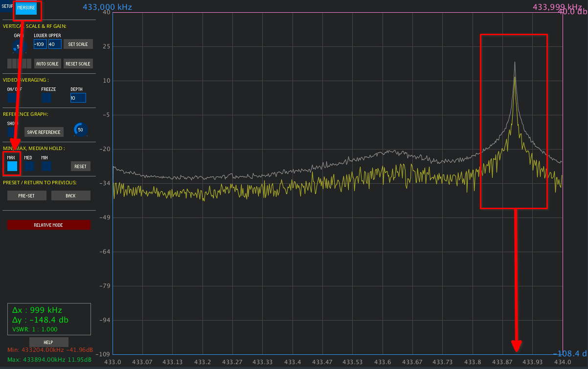Open the HELP button
Screen dimensions: 588x369
(48, 342)
